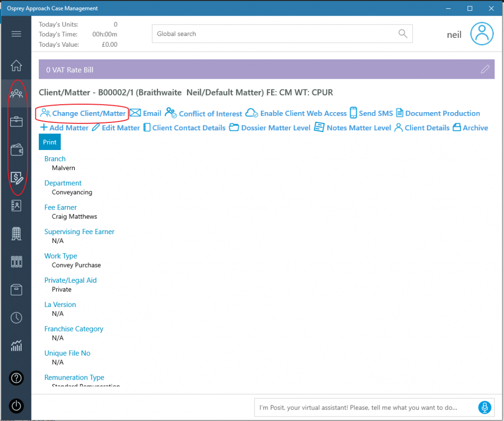
Task: Click the Supervising Fee Earner label
Action: pyautogui.click(x=79, y=232)
